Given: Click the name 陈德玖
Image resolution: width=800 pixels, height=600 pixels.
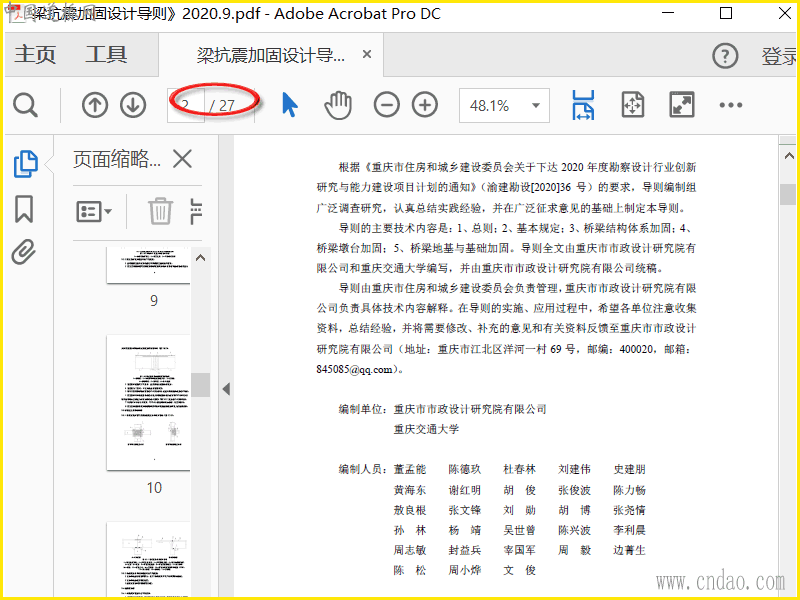Looking at the screenshot, I should (465, 469).
